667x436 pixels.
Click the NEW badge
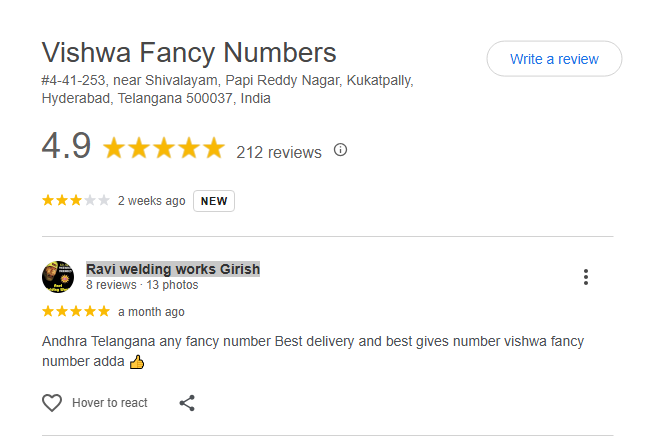(x=214, y=201)
